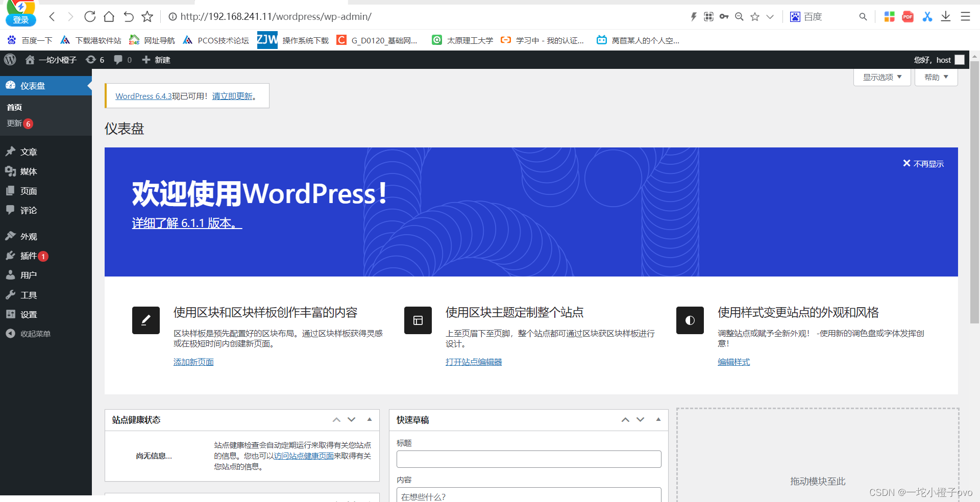Open 仪表盘 in the sidebar
Image resolution: width=980 pixels, height=502 pixels.
tap(46, 86)
